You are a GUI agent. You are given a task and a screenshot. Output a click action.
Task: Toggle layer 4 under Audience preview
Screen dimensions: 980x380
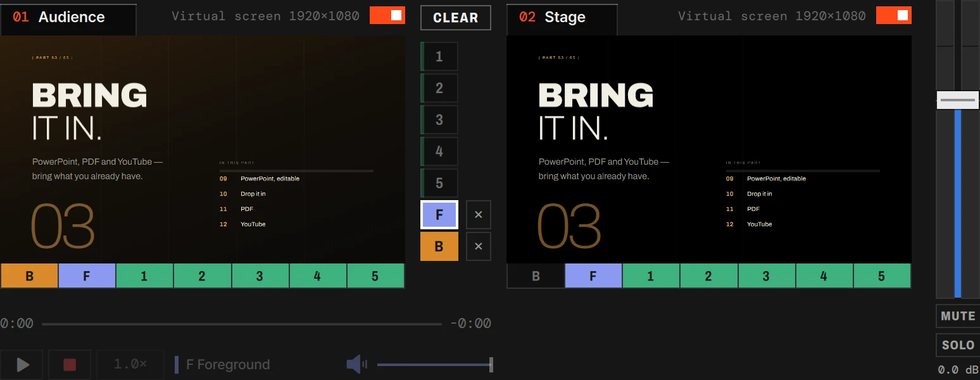pyautogui.click(x=318, y=276)
